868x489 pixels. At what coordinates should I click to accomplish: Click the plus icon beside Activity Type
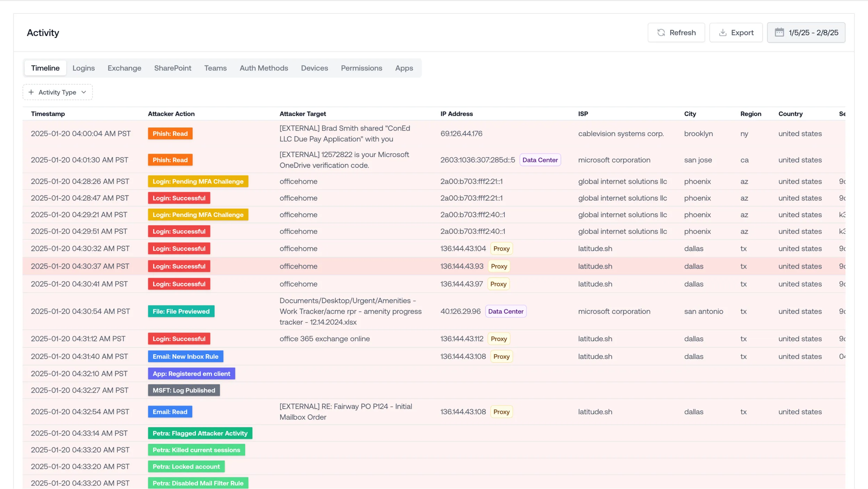coord(31,92)
